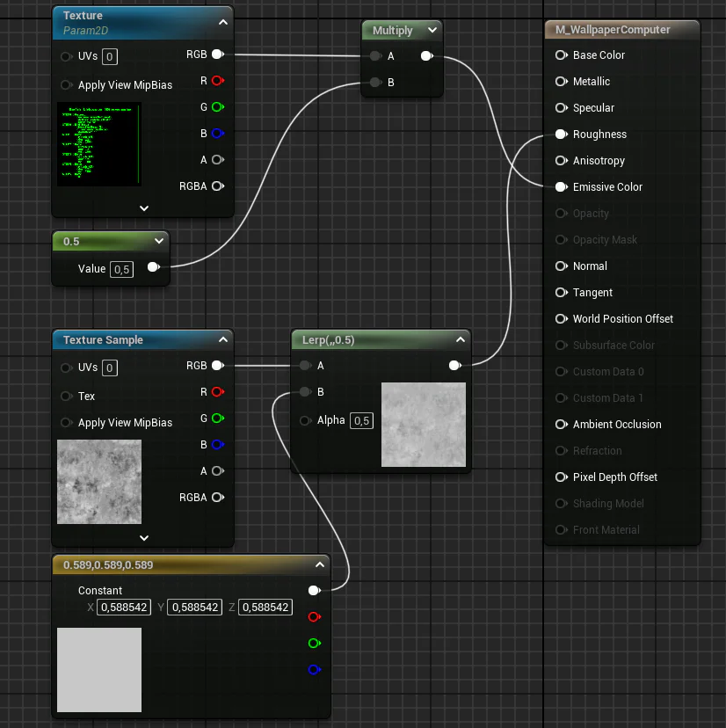Click red R output pin on Param2D Texture
The image size is (726, 728).
(217, 81)
